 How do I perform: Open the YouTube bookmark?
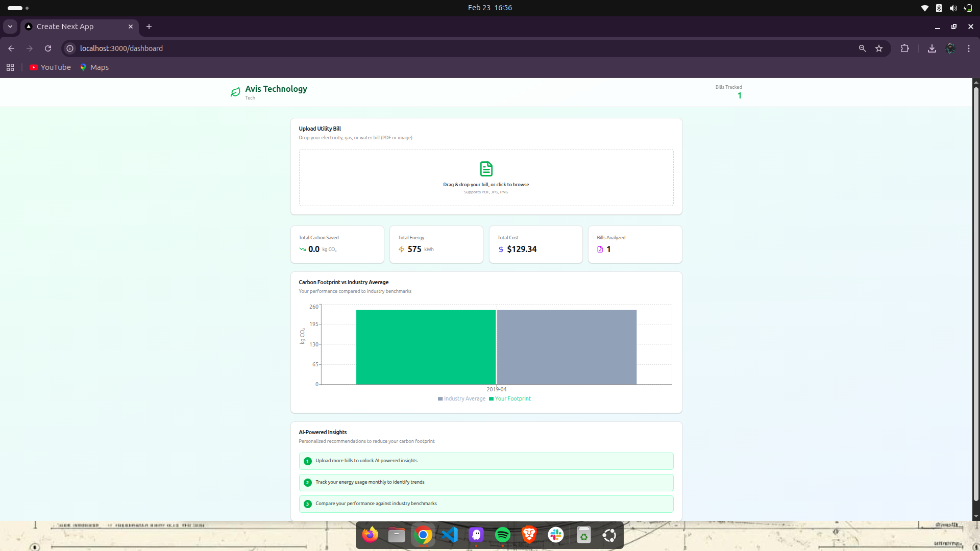[50, 67]
